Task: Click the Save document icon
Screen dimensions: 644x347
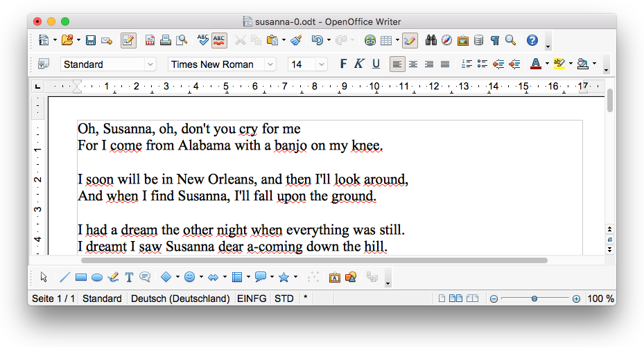Action: pos(91,40)
